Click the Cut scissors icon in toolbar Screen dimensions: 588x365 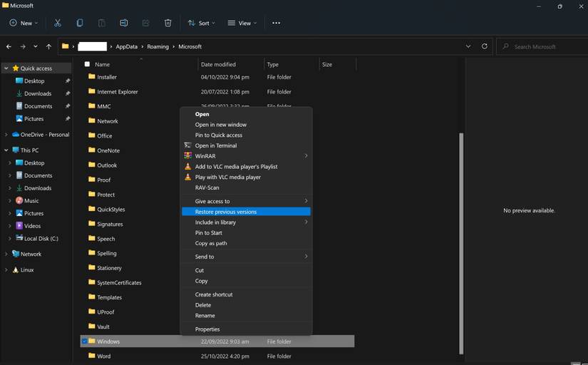coord(58,23)
